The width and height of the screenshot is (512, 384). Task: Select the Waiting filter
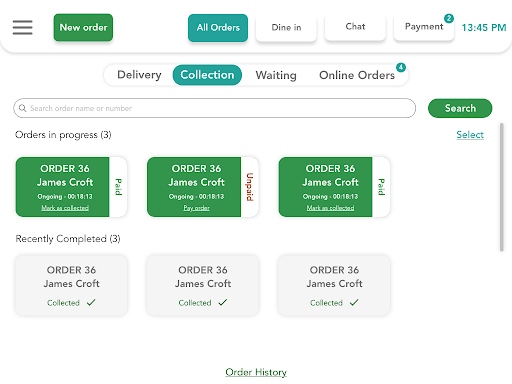(276, 75)
